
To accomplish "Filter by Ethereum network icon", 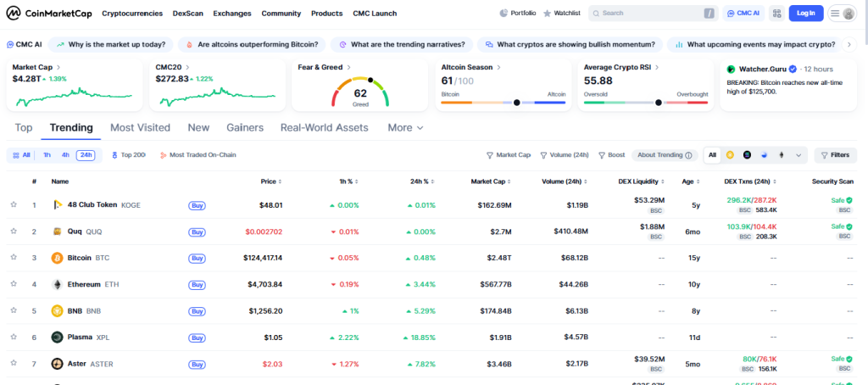I will point(781,155).
